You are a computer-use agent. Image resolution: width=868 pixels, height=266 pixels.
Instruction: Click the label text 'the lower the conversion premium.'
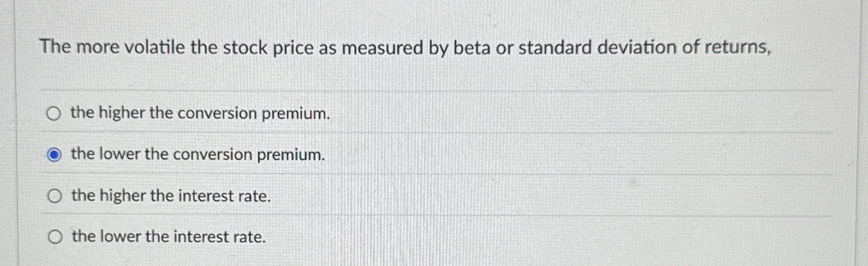(198, 154)
